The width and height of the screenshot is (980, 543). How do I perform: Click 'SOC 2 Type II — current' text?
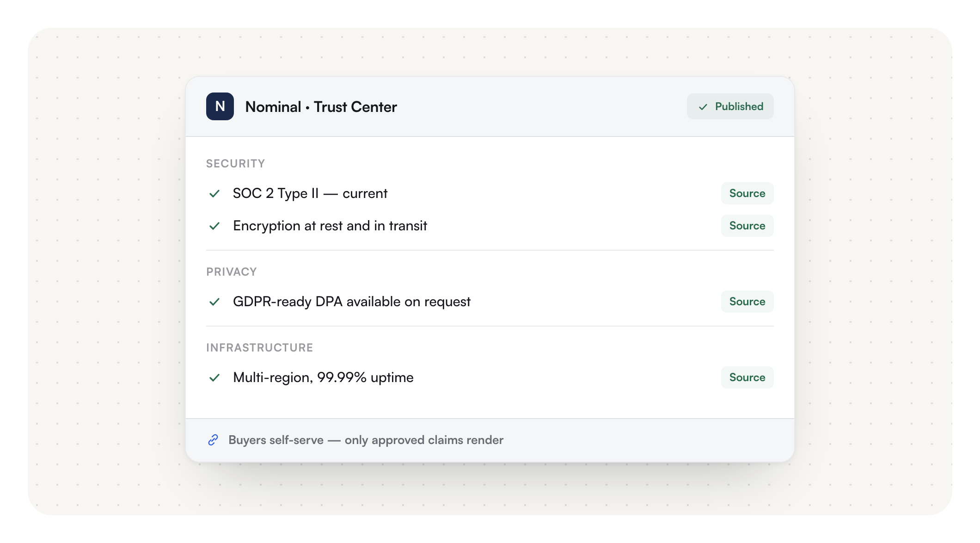click(310, 193)
